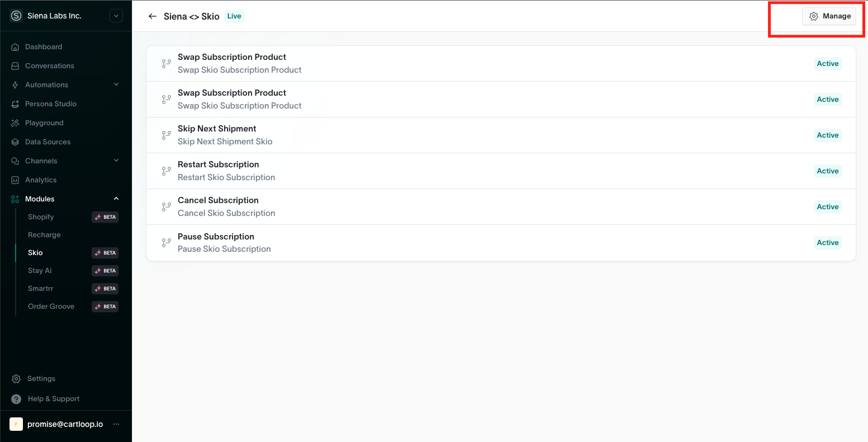This screenshot has width=868, height=442.
Task: Click the Data Sources layers icon
Action: 16,142
